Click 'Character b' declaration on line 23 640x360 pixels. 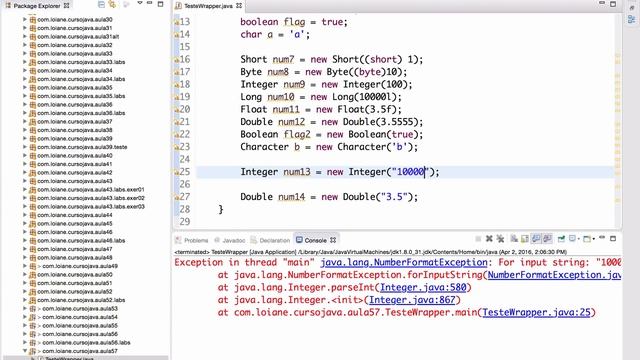click(x=270, y=147)
